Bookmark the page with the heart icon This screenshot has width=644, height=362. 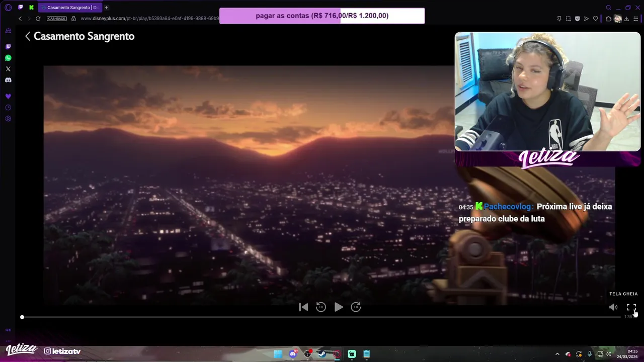click(x=596, y=19)
